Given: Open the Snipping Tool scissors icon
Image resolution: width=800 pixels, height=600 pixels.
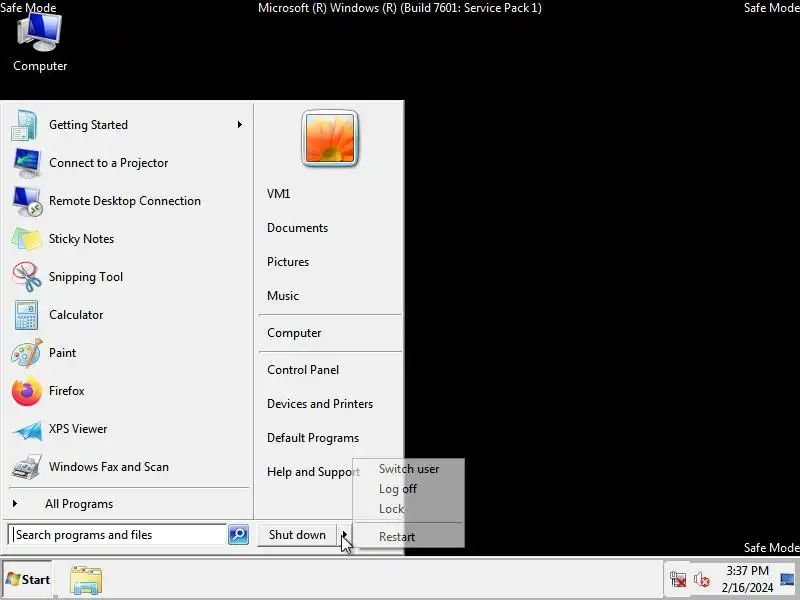Looking at the screenshot, I should [27, 277].
